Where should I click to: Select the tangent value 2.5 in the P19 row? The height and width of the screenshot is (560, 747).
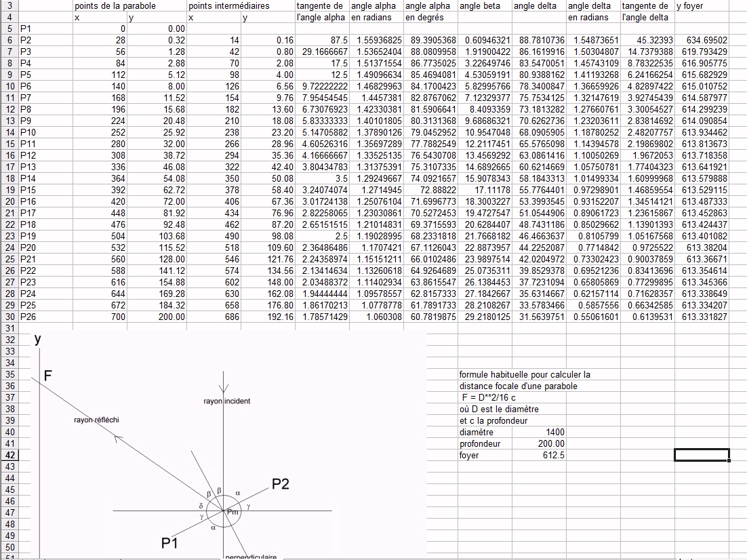(x=322, y=236)
